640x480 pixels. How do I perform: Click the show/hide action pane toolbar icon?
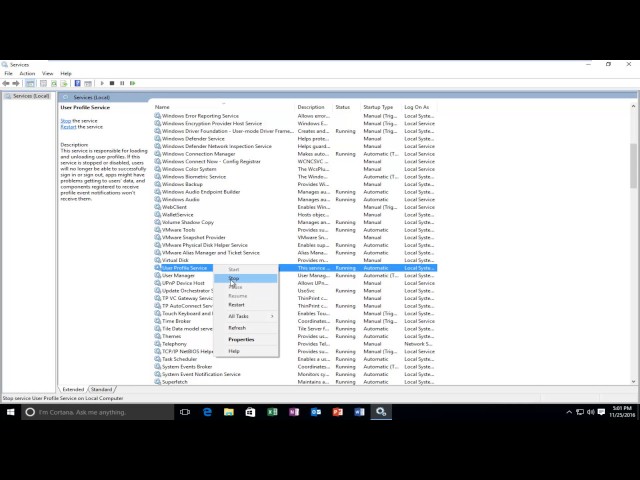[88, 83]
